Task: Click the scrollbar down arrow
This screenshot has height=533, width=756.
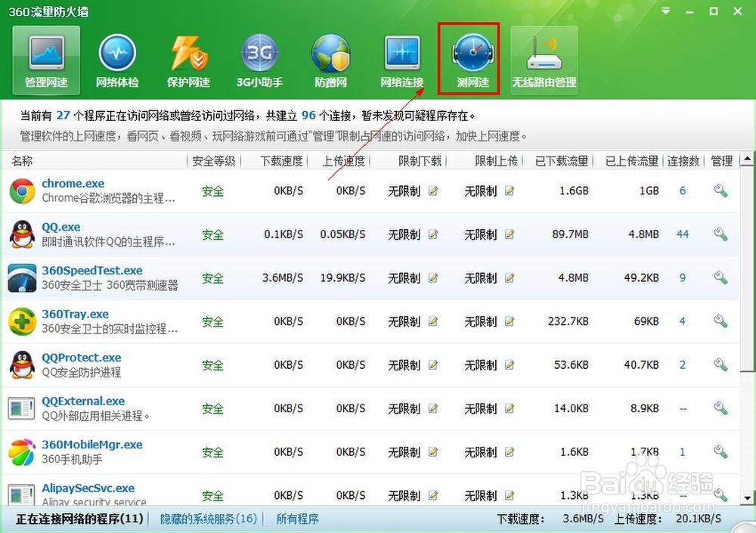Action: 748,497
